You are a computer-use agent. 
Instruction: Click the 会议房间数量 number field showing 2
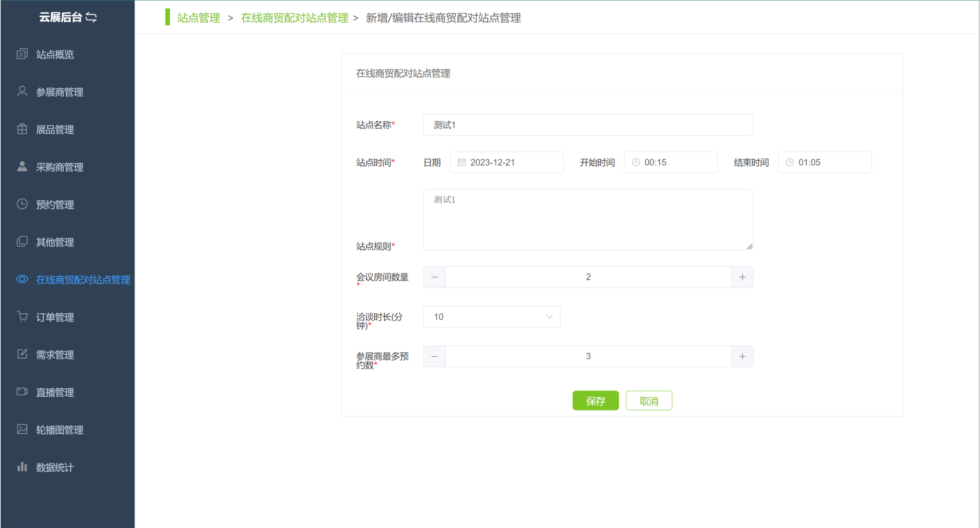pos(588,277)
